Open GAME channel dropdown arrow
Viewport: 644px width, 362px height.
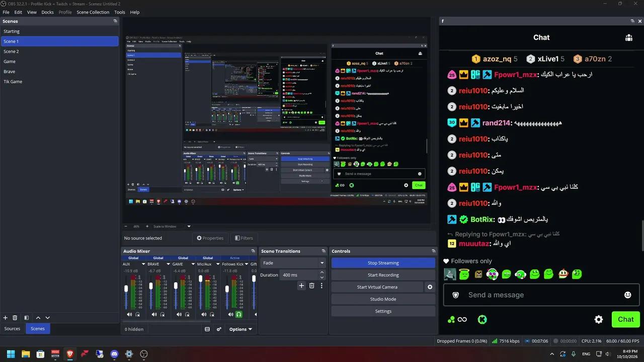click(x=193, y=264)
